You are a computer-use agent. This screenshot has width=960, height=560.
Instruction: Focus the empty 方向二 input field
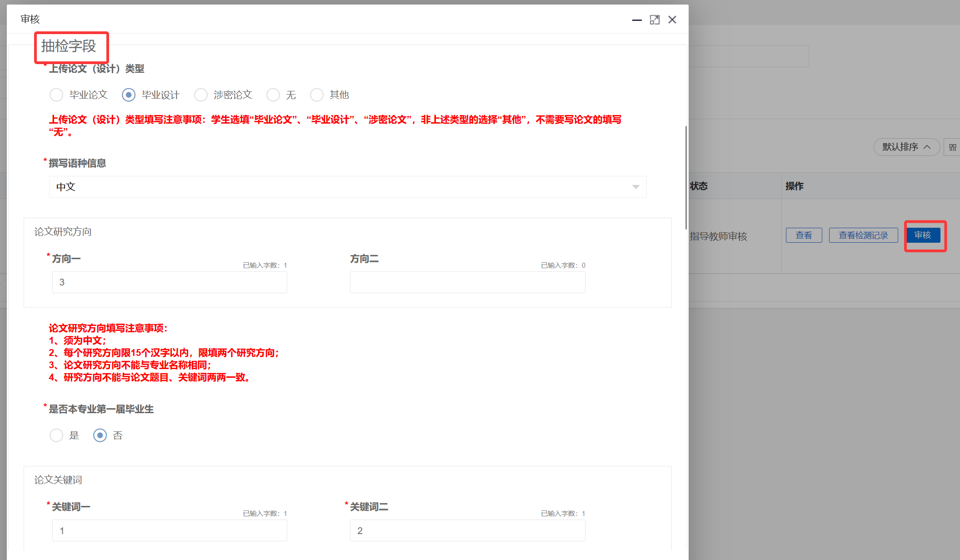point(467,282)
